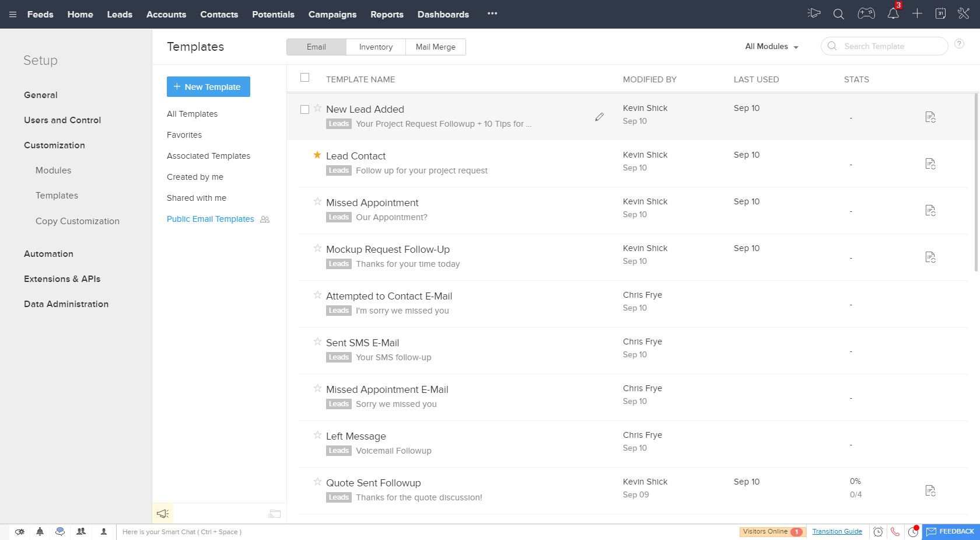Click the plus create icon in top bar

coord(917,14)
